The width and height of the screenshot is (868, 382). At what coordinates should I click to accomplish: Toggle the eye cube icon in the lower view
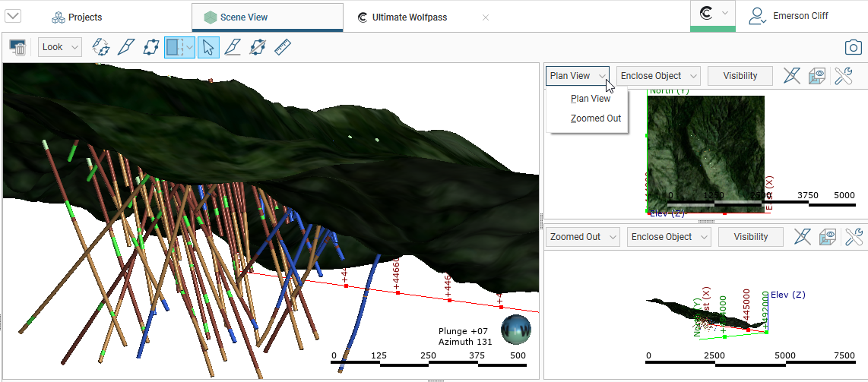828,237
